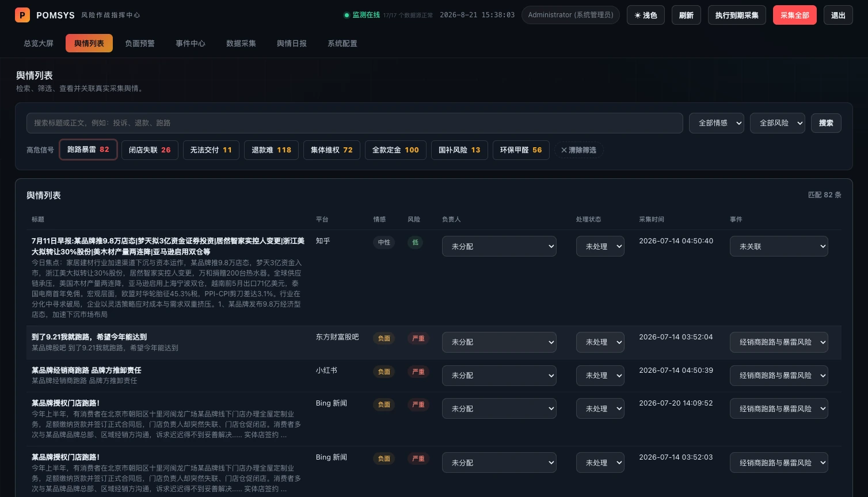Toggle the 国补风险 13 signal filter
Screen dimensions: 868x497
click(x=459, y=150)
